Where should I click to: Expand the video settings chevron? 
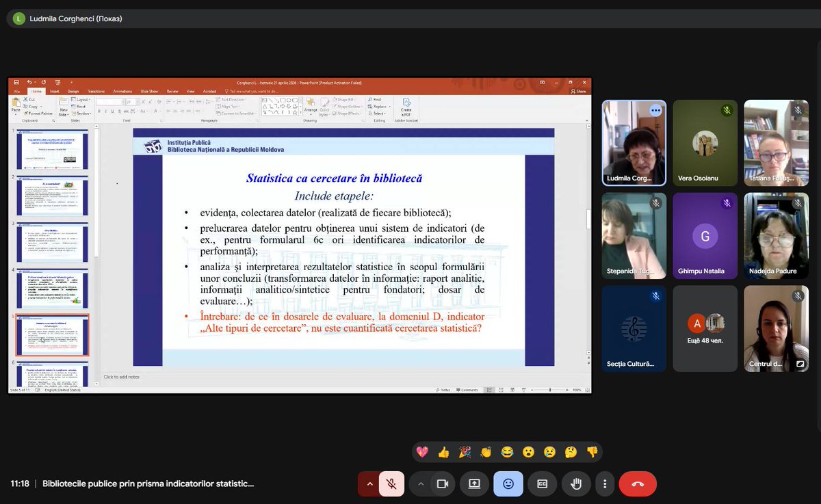[421, 483]
